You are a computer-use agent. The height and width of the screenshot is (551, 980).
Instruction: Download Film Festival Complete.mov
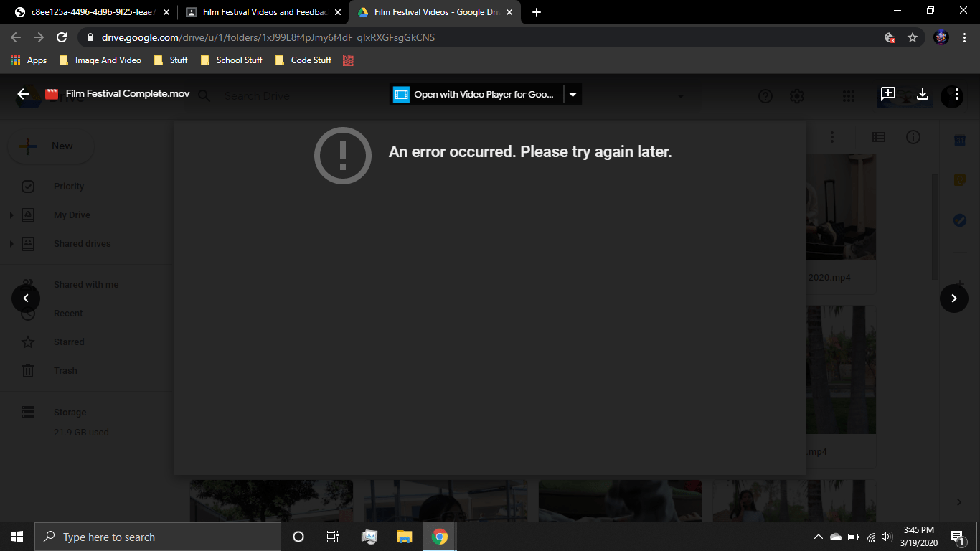(923, 93)
